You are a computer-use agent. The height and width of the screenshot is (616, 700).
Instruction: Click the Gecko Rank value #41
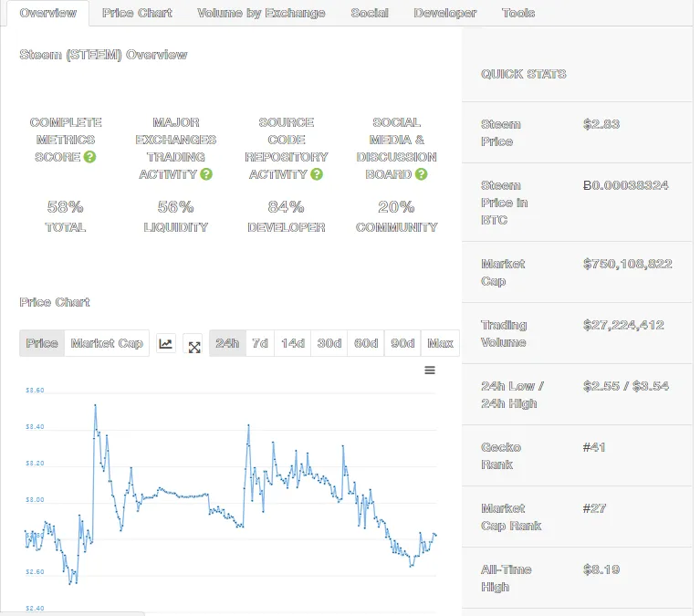[x=594, y=447]
